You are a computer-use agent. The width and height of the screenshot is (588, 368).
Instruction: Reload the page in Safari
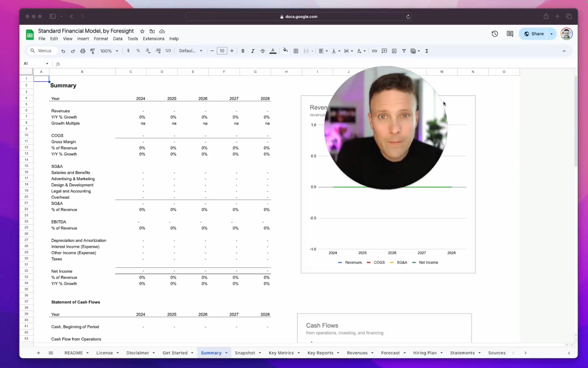(408, 16)
